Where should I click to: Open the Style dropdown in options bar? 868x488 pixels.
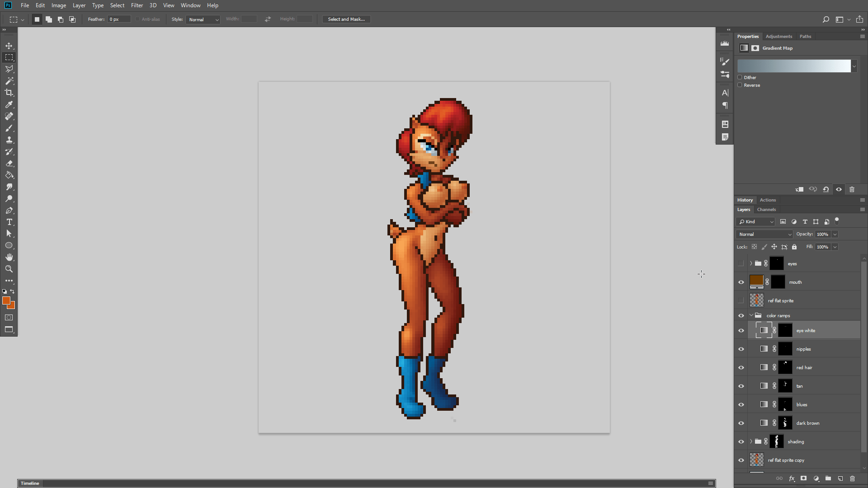tap(203, 19)
